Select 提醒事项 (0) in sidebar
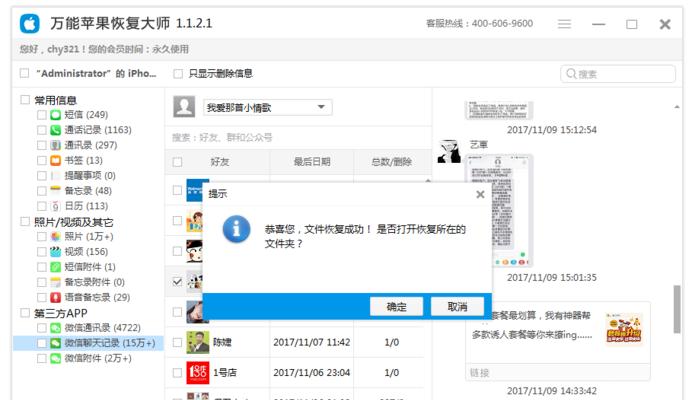692x400 pixels. (90, 176)
